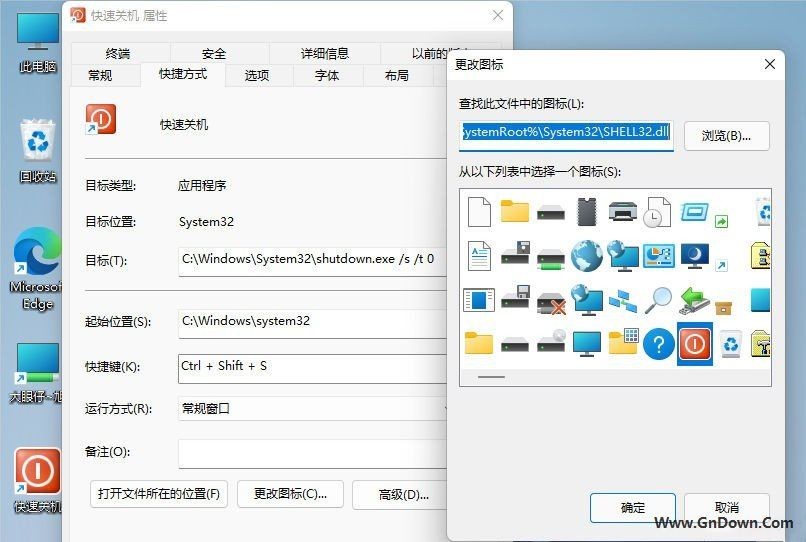This screenshot has width=806, height=542.
Task: Select the magnifying glass icon
Action: pos(658,300)
